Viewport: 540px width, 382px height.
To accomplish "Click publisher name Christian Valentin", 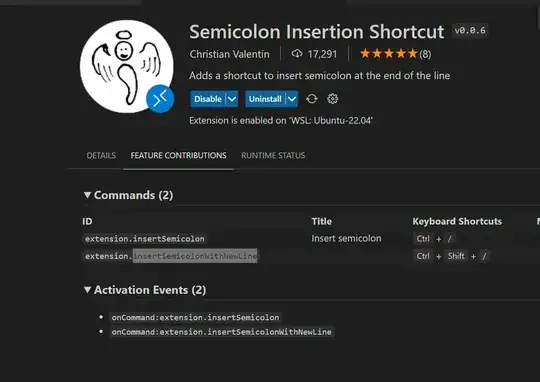I will click(229, 54).
